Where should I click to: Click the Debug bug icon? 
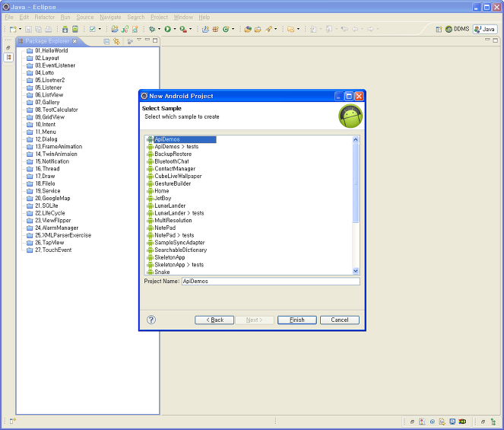click(x=152, y=29)
